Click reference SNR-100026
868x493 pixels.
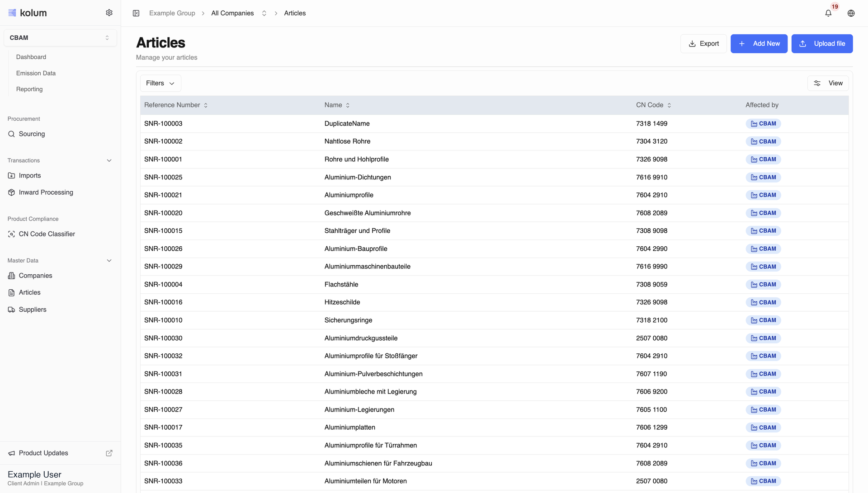(163, 249)
